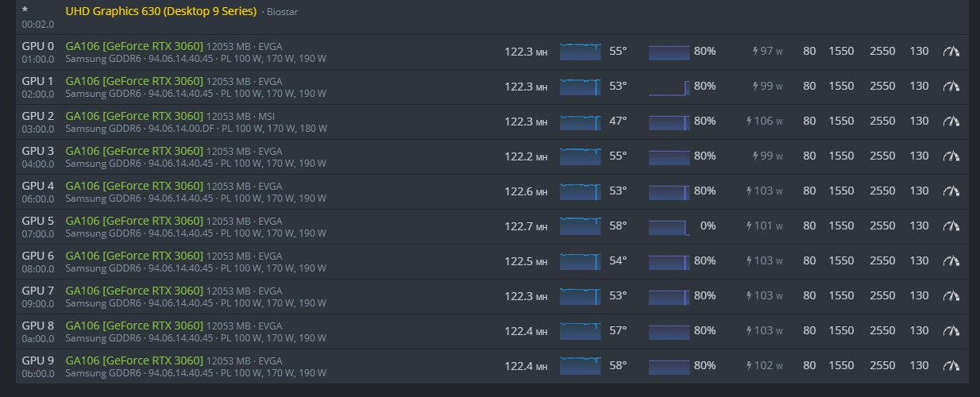Open overclock gauge icon for GPU 7

point(951,296)
